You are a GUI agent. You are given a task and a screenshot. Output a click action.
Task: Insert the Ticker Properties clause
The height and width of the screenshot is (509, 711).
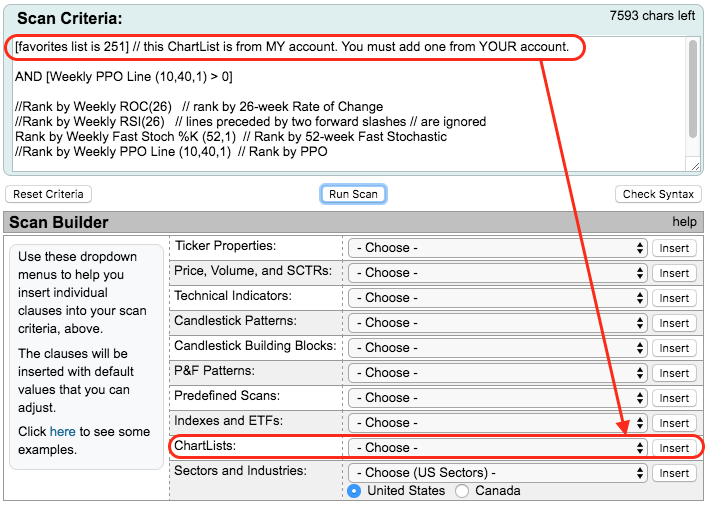point(674,248)
